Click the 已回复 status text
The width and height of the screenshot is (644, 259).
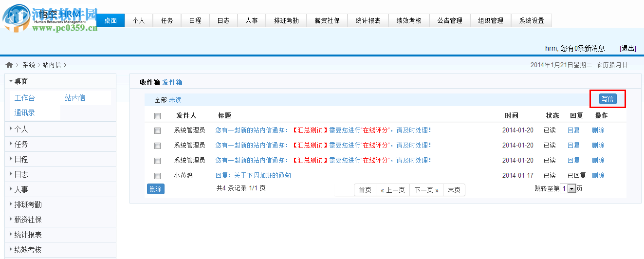[577, 175]
